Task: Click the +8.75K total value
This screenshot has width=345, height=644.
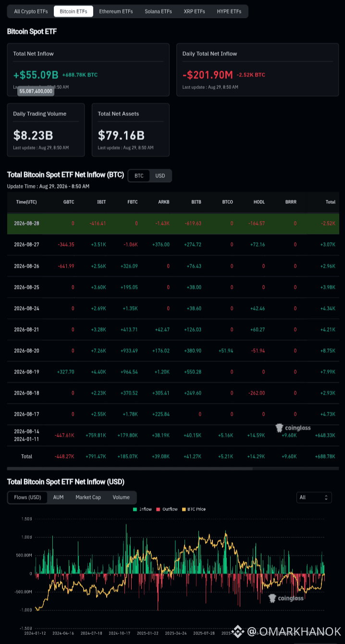Action: click(x=328, y=350)
